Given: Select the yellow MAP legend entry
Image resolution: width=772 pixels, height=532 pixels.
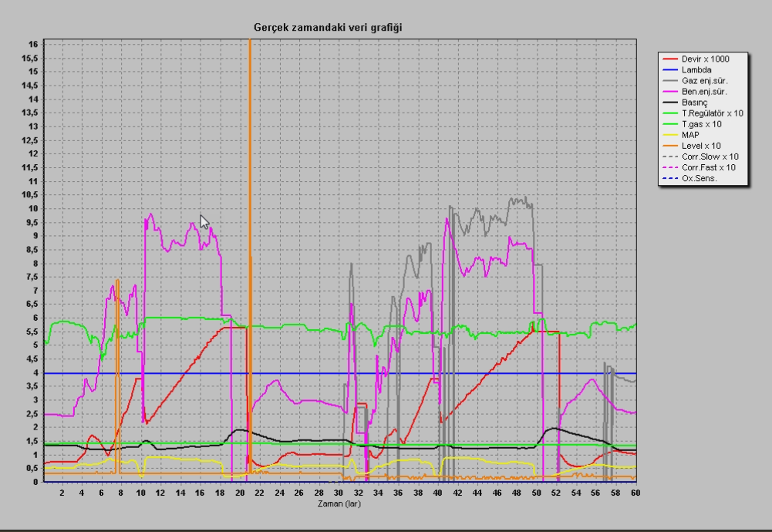Looking at the screenshot, I should tap(691, 135).
